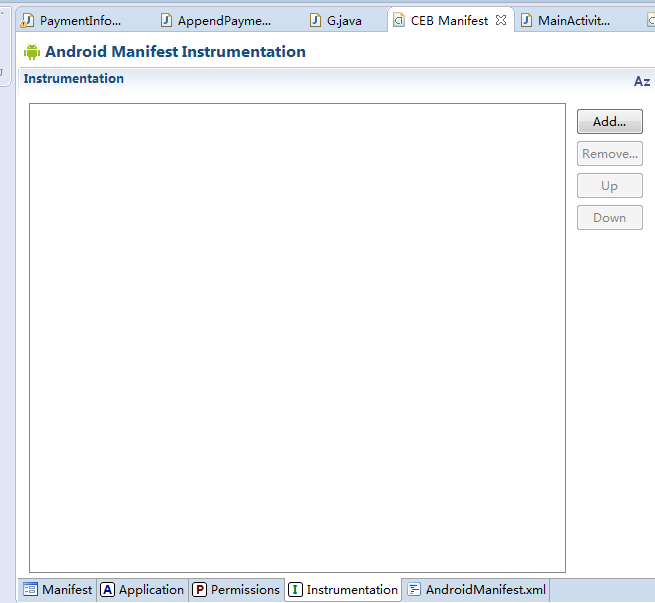Click the Add... button
Viewport: 655px width, 603px height.
click(x=609, y=122)
